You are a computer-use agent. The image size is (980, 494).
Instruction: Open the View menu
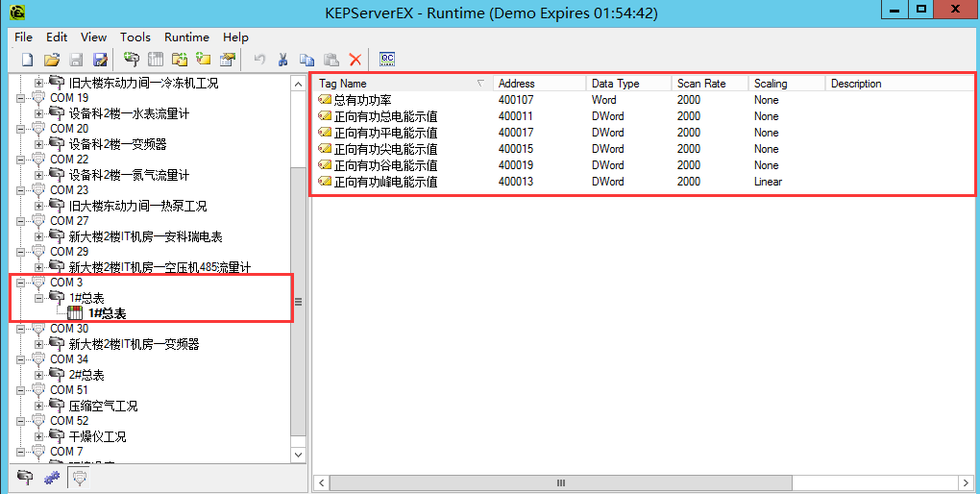coord(93,37)
